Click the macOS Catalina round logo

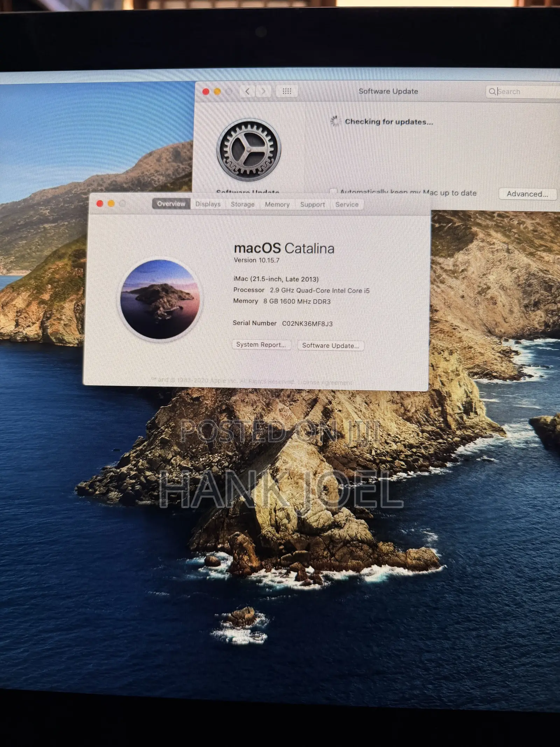pos(160,299)
